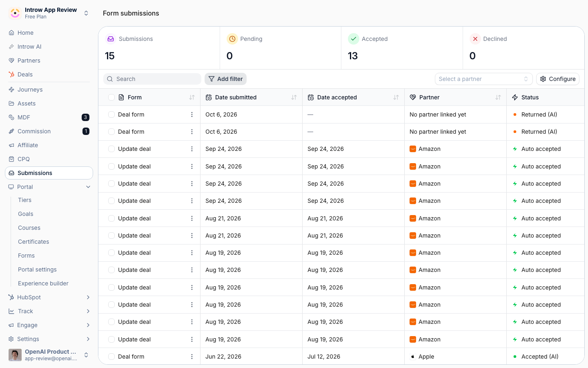Open the Experience builder link

click(x=43, y=283)
